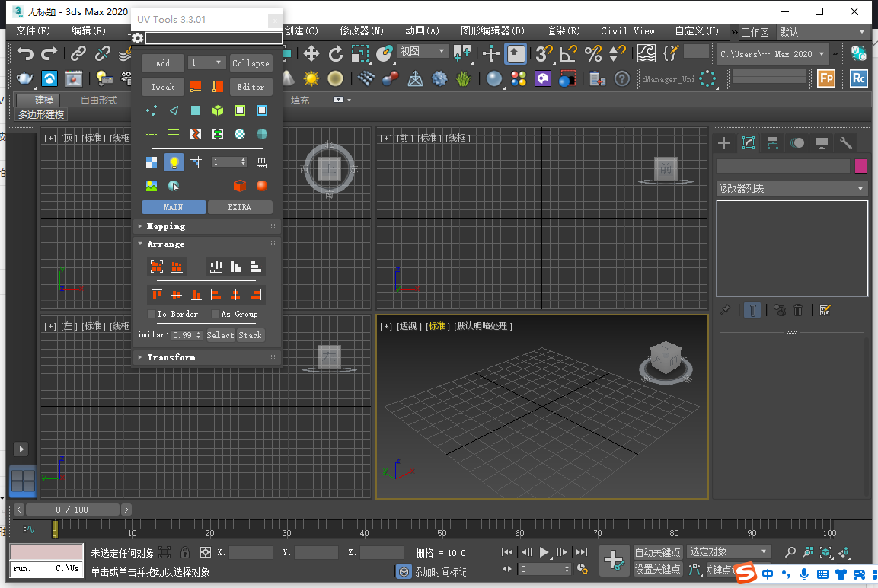Screen dimensions: 878x588
Task: Toggle Set Key 设置关键点 mode
Action: click(657, 569)
